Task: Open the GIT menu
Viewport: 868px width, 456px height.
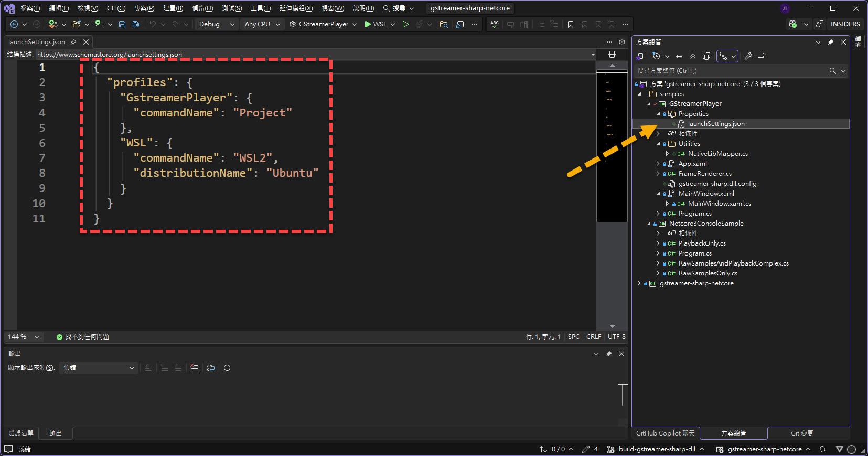Action: (116, 8)
